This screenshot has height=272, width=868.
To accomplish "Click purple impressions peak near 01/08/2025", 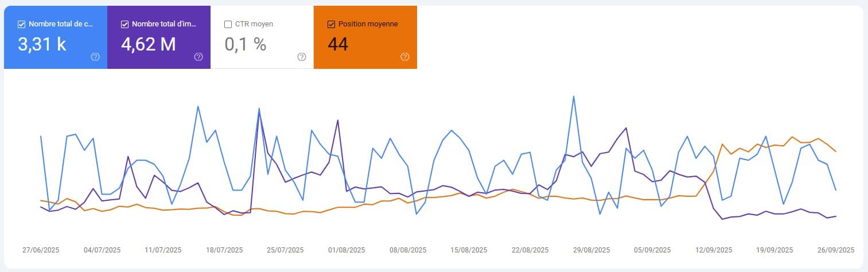I will pyautogui.click(x=338, y=121).
